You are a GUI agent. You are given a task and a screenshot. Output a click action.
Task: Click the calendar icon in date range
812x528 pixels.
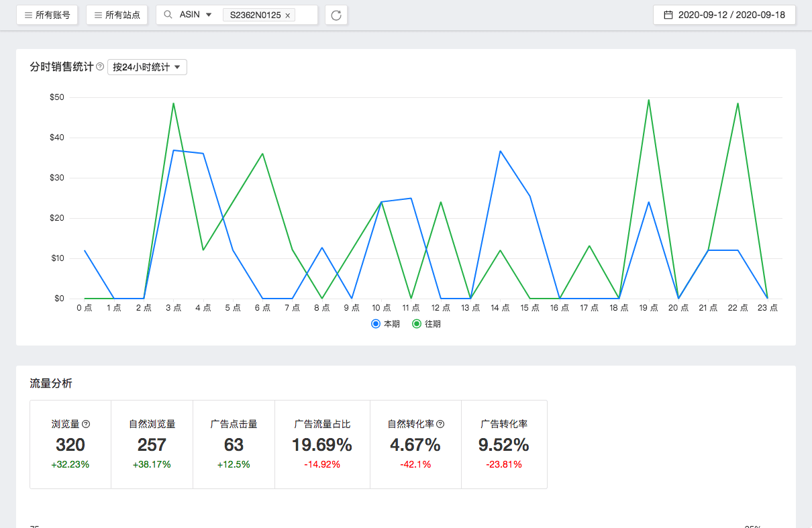pyautogui.click(x=668, y=15)
